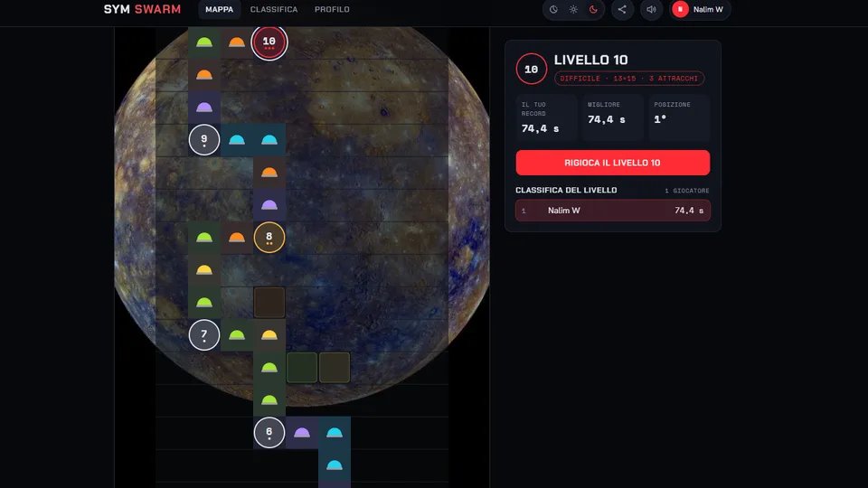868x488 pixels.
Task: Click the 1 GIOCATORE label
Action: tap(687, 191)
